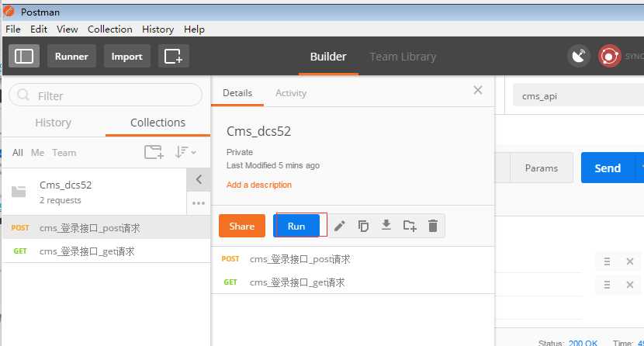Open the File menu
Viewport: 644px width, 346px height.
(12, 29)
